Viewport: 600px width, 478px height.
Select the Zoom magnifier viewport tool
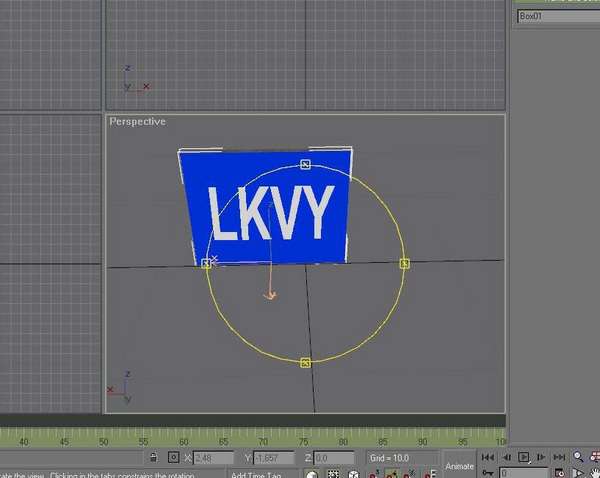pos(579,457)
